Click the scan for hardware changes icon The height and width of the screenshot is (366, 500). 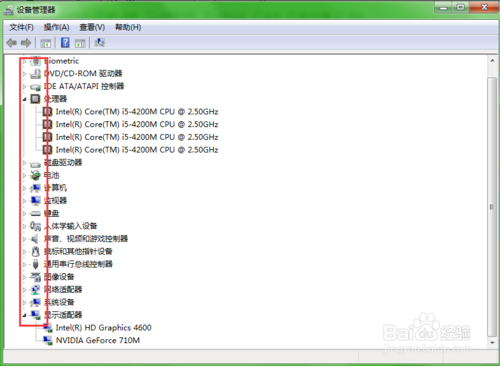tap(100, 43)
